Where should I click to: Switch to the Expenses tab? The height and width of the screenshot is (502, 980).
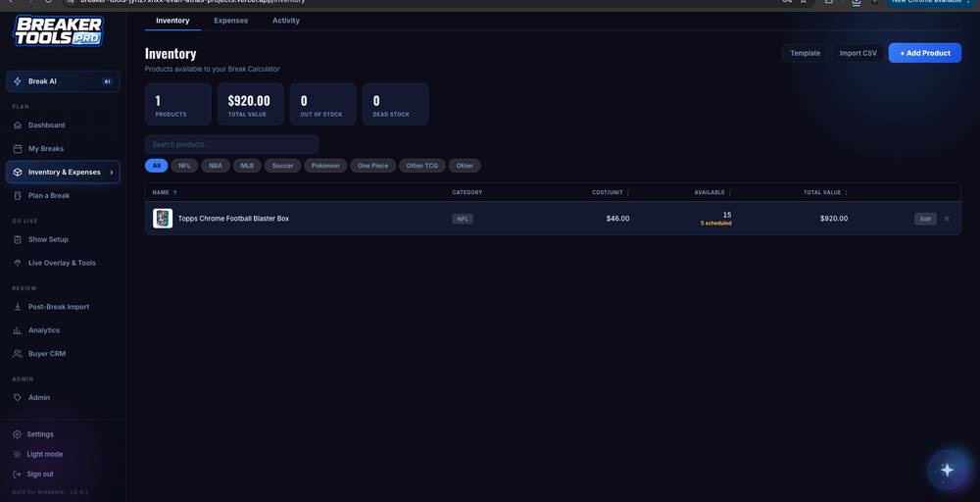(x=230, y=21)
